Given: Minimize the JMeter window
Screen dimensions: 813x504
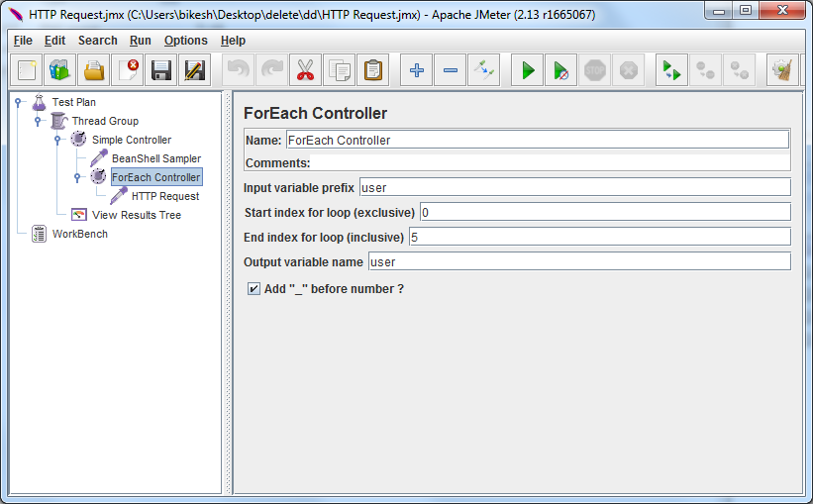Looking at the screenshot, I should pos(719,11).
